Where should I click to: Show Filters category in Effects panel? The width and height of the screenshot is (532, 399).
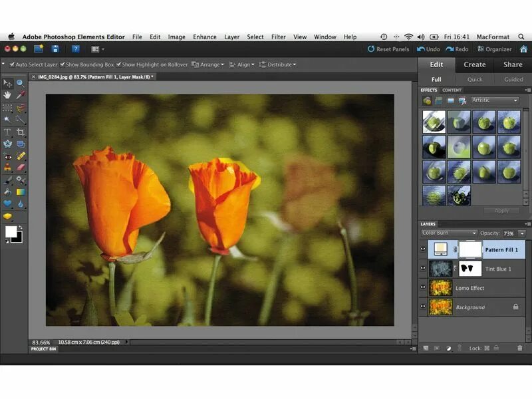tap(427, 100)
